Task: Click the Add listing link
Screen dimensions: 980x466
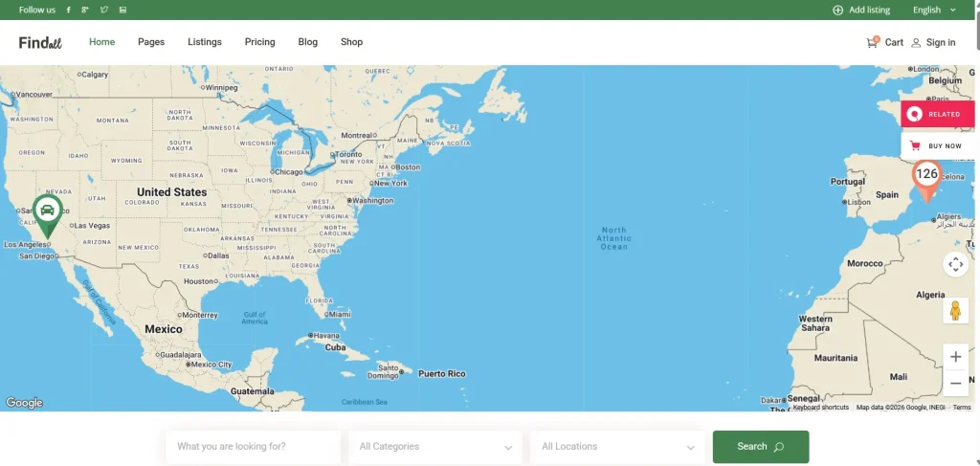Action: (869, 10)
